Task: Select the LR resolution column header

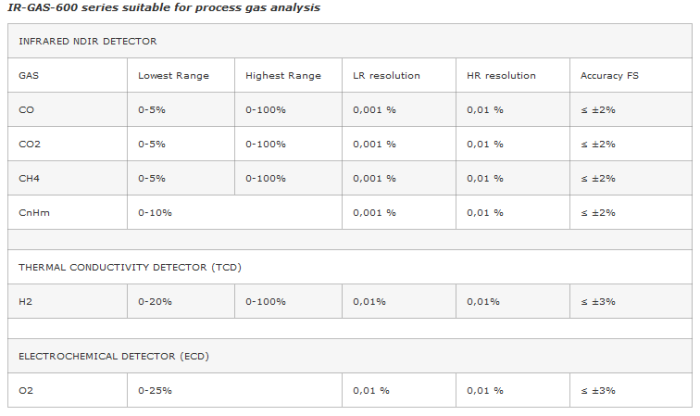Action: [x=386, y=76]
